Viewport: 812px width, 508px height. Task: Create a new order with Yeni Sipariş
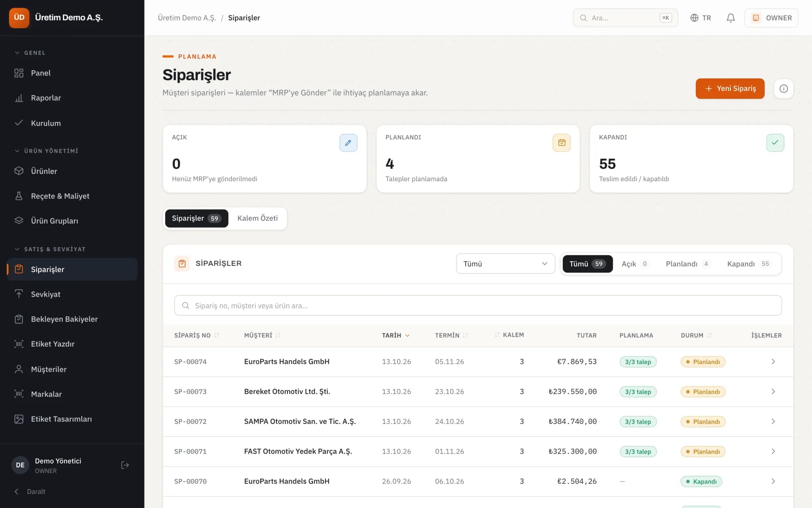click(x=730, y=89)
